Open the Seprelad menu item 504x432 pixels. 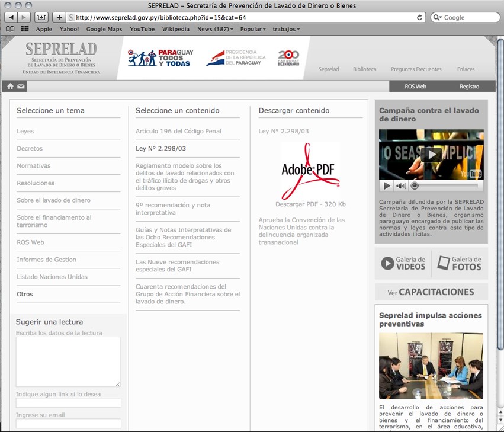[x=329, y=69]
